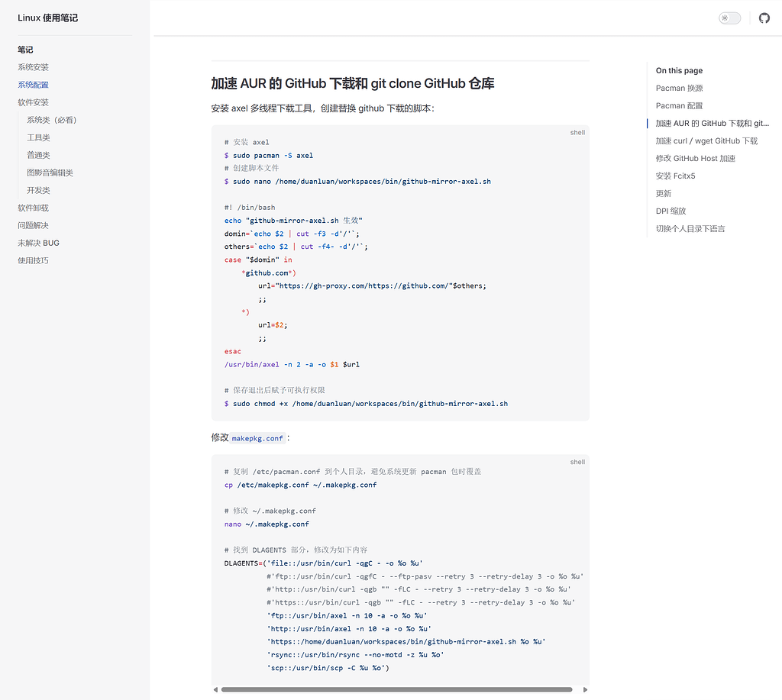Go to 问题解决 page
The width and height of the screenshot is (782, 700).
[34, 225]
